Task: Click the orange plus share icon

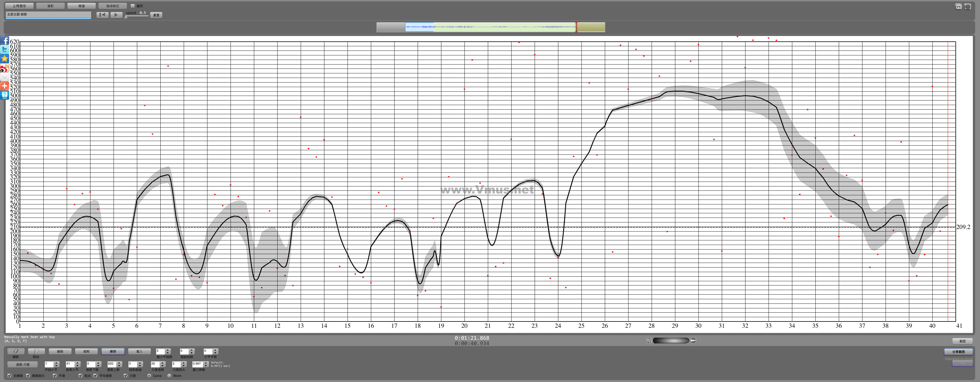Action: (x=5, y=86)
